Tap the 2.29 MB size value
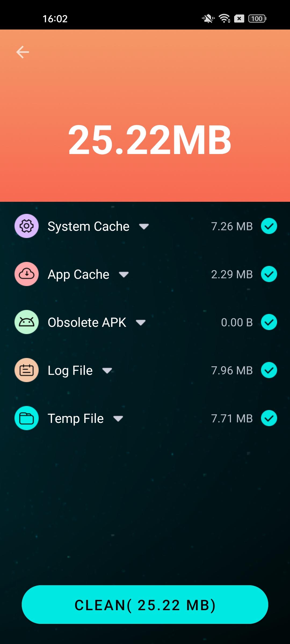 click(232, 274)
